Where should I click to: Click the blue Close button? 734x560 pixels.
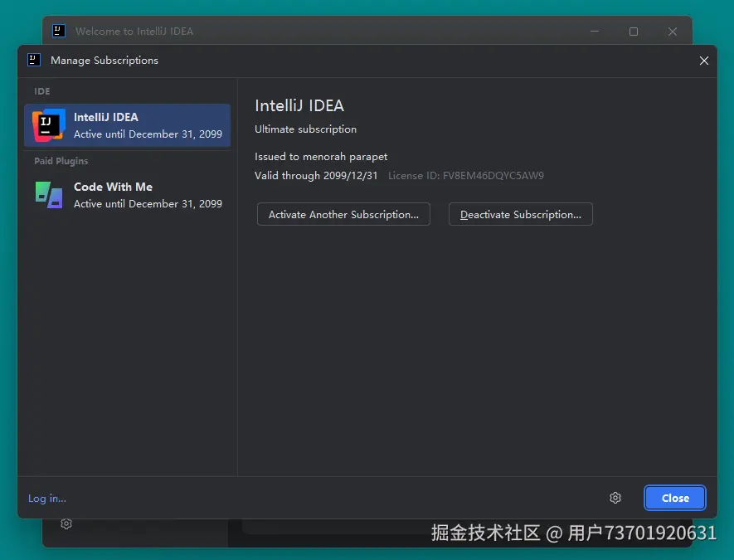click(675, 498)
